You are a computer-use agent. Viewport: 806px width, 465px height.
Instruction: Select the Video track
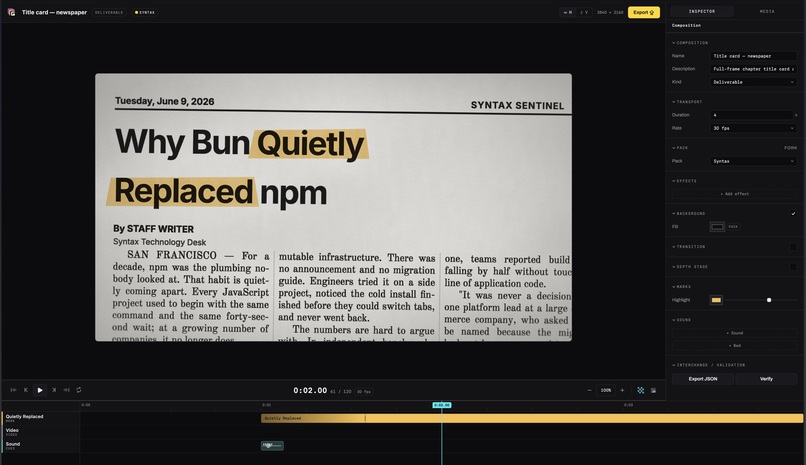click(x=41, y=432)
